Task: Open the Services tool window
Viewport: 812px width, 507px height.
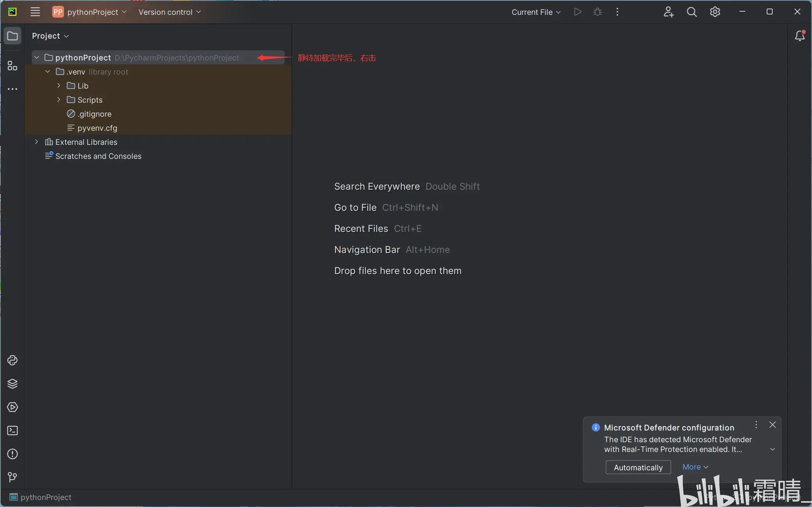Action: click(12, 407)
